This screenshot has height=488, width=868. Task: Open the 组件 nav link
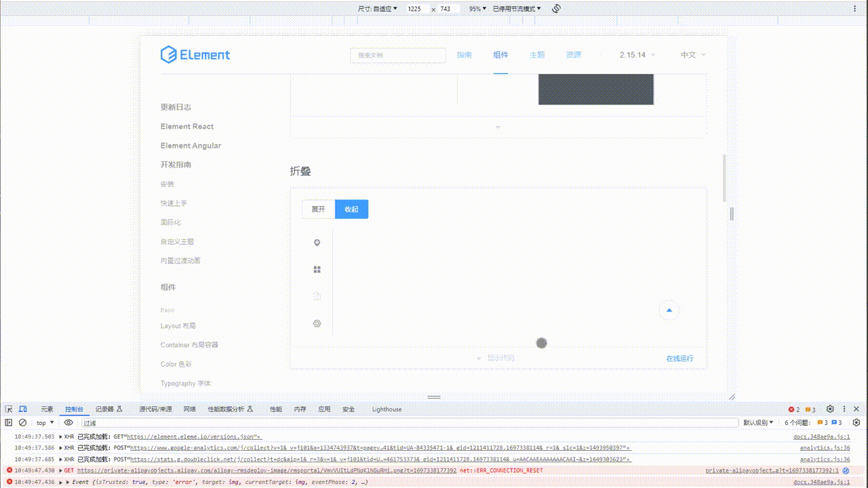coord(500,55)
